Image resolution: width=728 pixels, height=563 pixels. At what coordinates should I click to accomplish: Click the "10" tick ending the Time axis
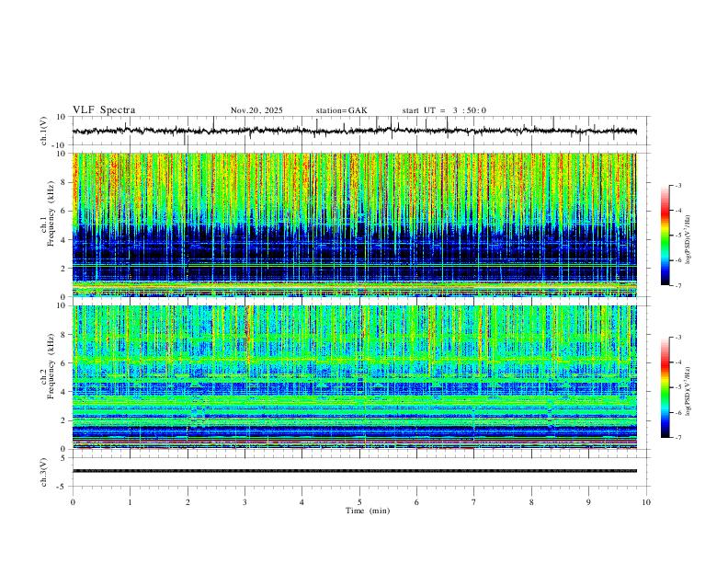tap(646, 502)
